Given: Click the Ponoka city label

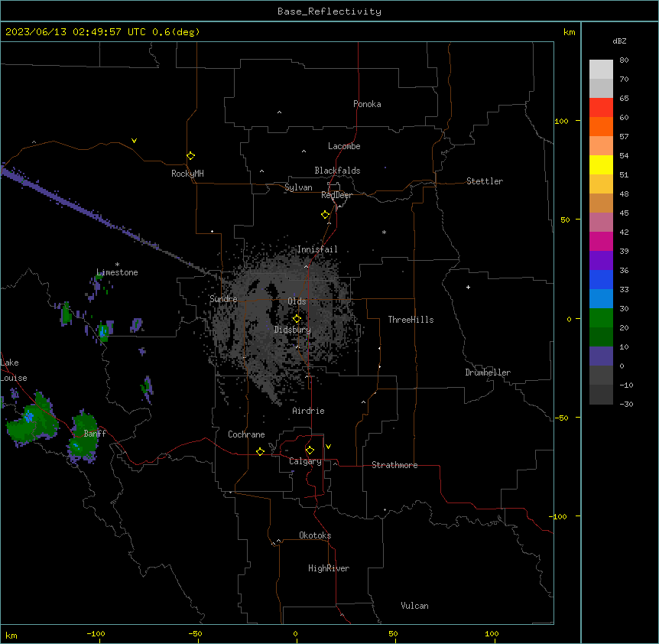Looking at the screenshot, I should click(x=367, y=104).
